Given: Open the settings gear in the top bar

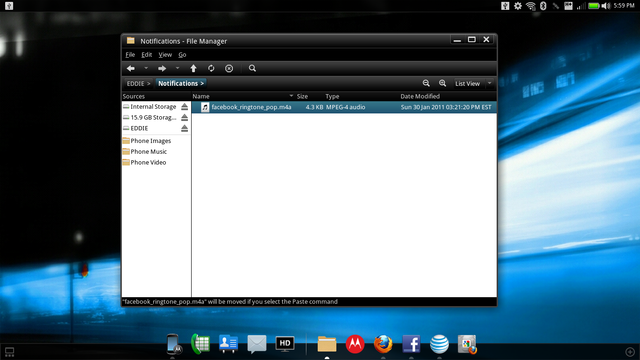Looking at the screenshot, I should (x=518, y=6).
